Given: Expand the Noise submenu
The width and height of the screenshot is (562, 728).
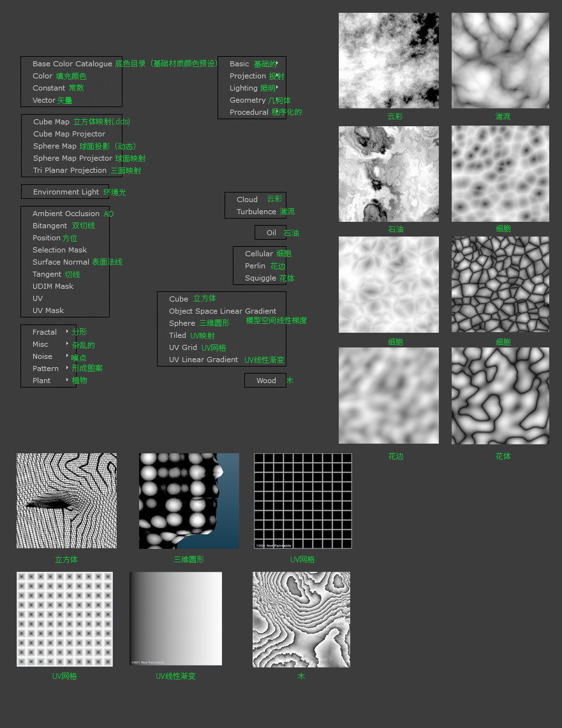Looking at the screenshot, I should (x=43, y=356).
